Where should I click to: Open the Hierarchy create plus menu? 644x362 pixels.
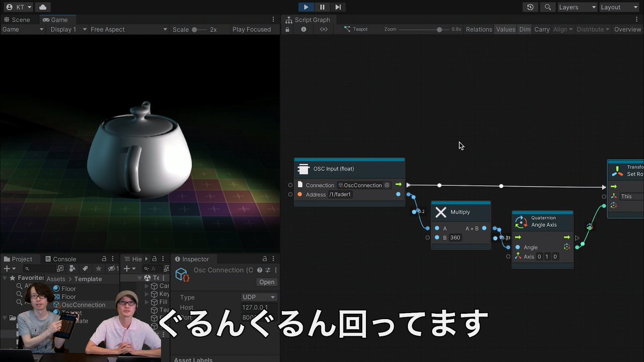click(x=129, y=269)
